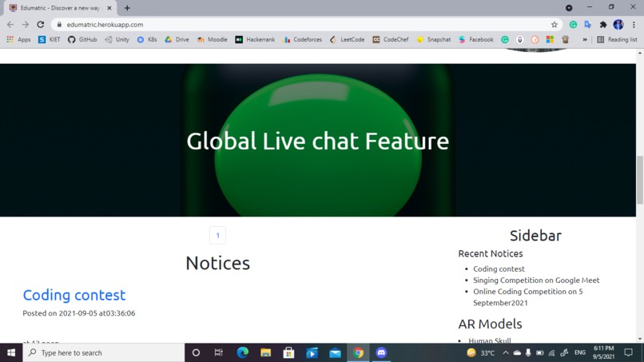The width and height of the screenshot is (644, 362).
Task: Open the notification center
Action: click(628, 352)
